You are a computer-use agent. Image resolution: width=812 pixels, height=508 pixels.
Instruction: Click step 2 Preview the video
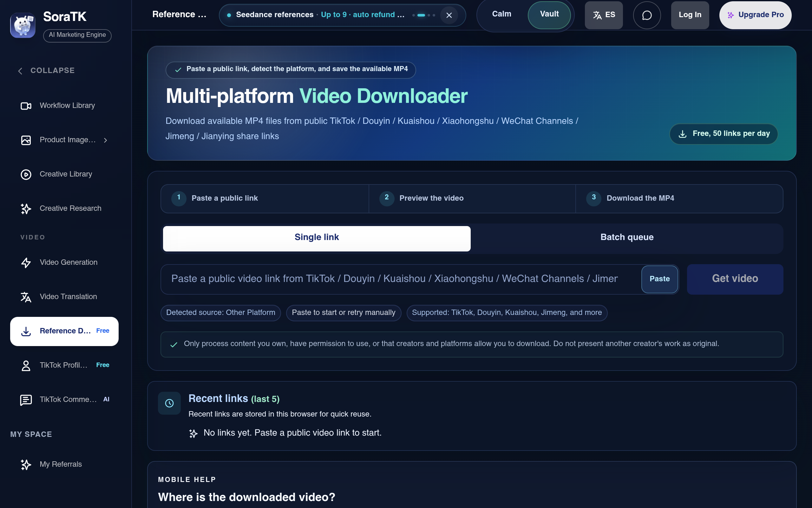coord(472,198)
